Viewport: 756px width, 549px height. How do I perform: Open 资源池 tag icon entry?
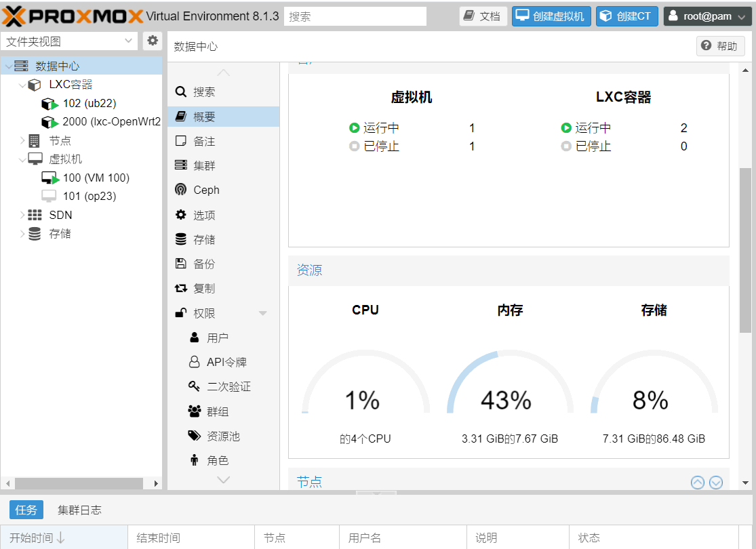pos(194,436)
